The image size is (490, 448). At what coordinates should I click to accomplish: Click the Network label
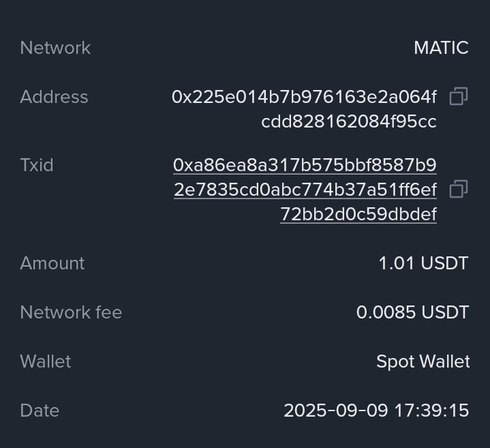(55, 48)
